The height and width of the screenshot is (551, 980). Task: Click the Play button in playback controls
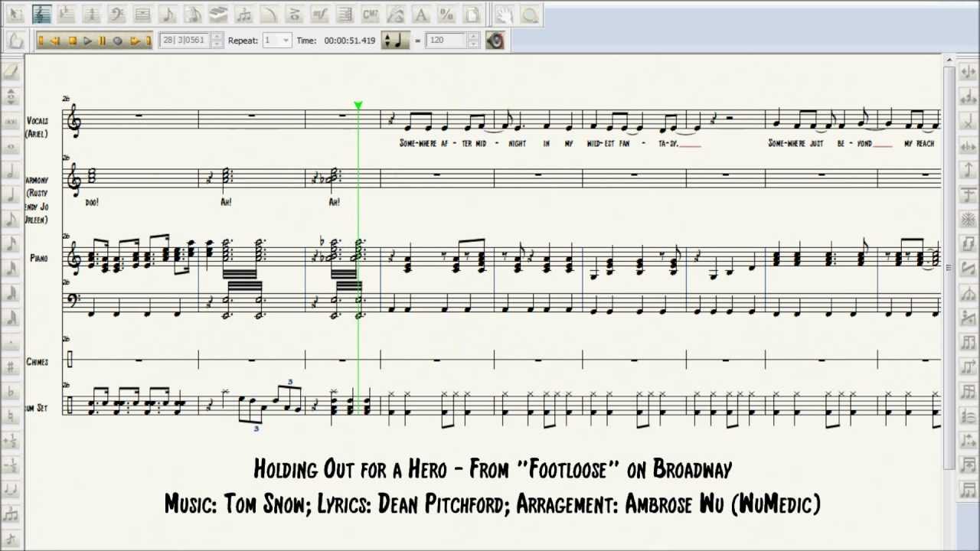click(x=88, y=41)
